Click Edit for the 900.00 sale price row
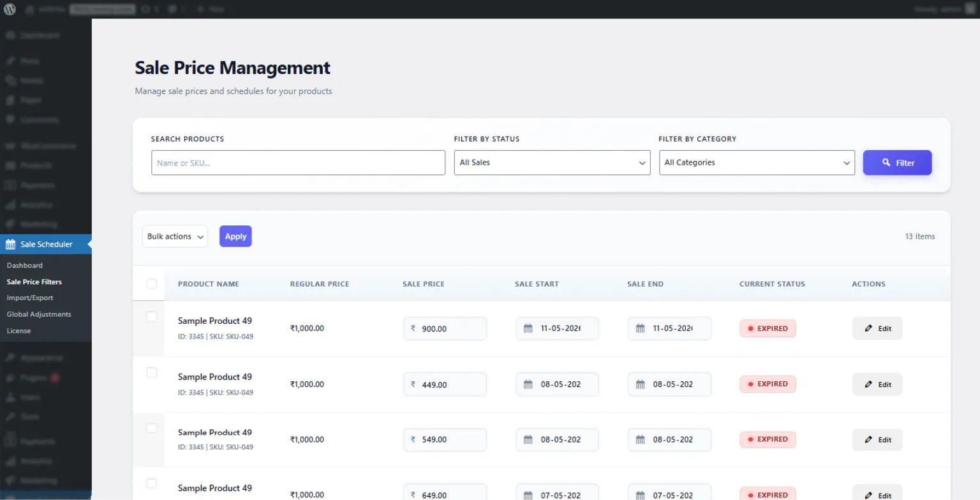980x500 pixels. pos(877,329)
